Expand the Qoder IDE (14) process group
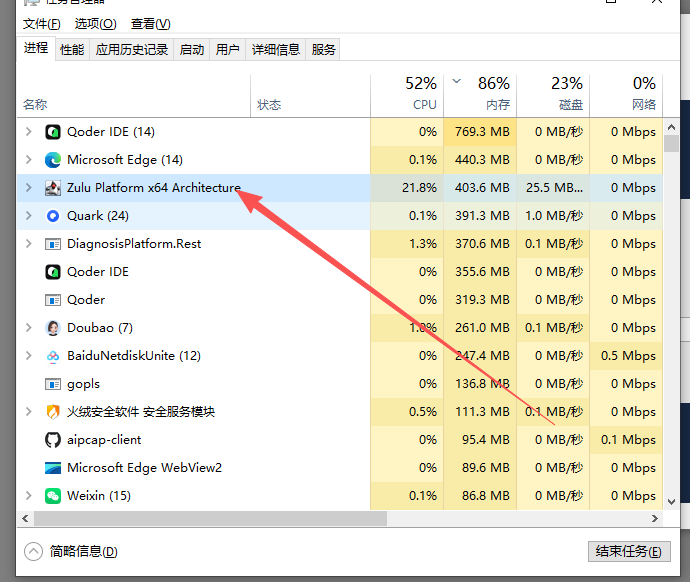 tap(29, 132)
